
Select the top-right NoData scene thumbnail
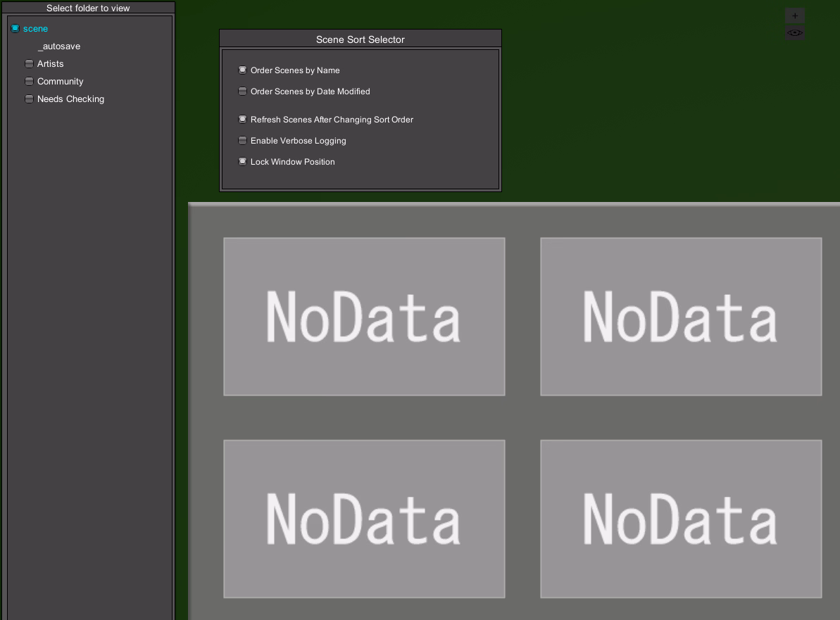[681, 317]
